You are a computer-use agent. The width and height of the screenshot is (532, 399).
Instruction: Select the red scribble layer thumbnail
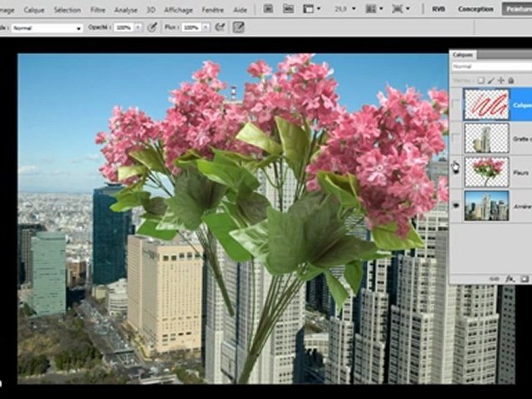487,104
